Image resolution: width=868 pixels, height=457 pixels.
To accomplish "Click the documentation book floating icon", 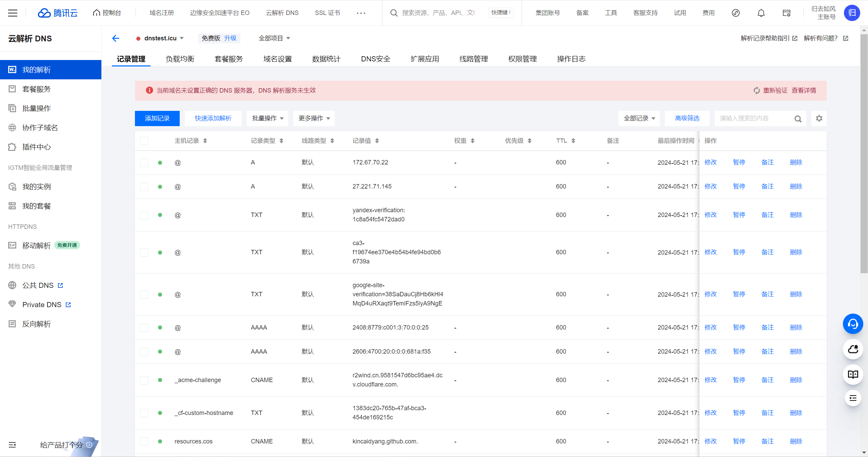I will pyautogui.click(x=853, y=374).
